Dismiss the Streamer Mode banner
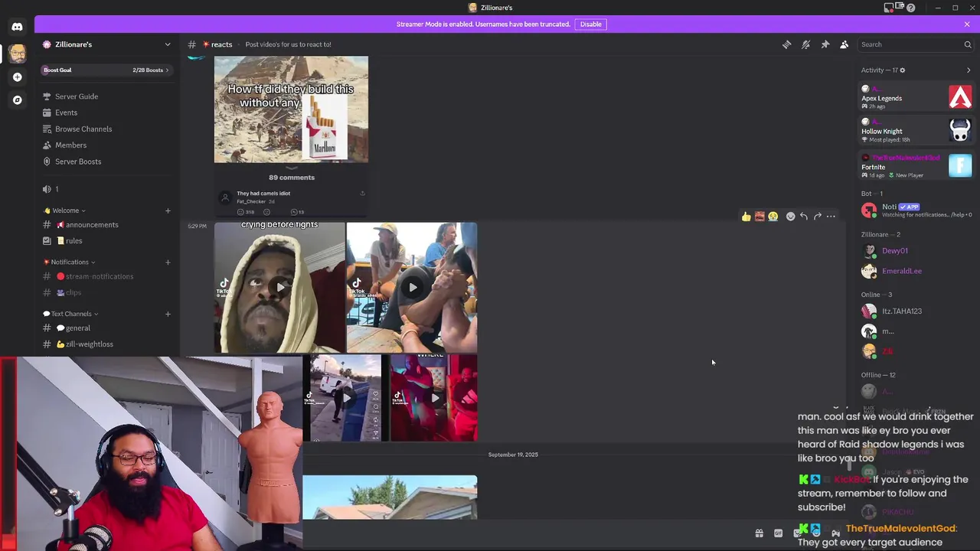This screenshot has height=551, width=980. (x=967, y=24)
